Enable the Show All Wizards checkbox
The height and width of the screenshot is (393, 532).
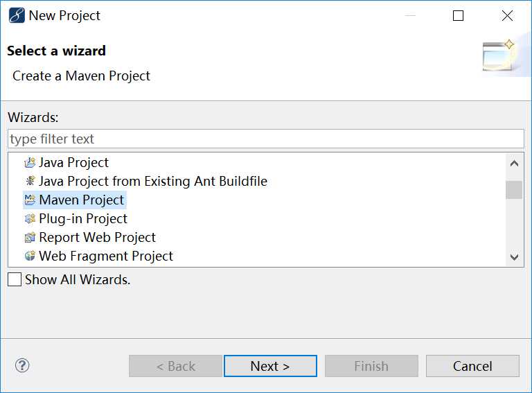click(15, 280)
